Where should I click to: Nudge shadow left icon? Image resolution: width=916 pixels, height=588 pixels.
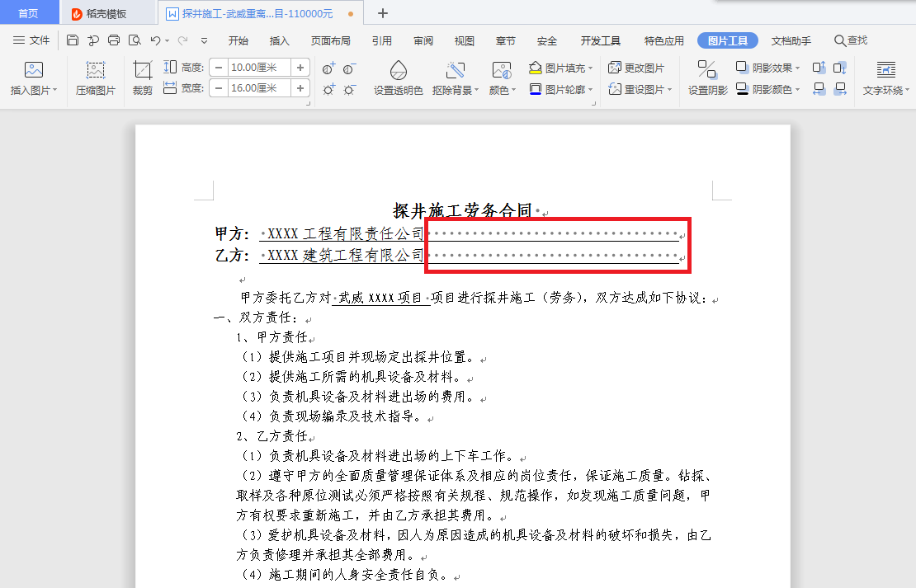[x=819, y=89]
